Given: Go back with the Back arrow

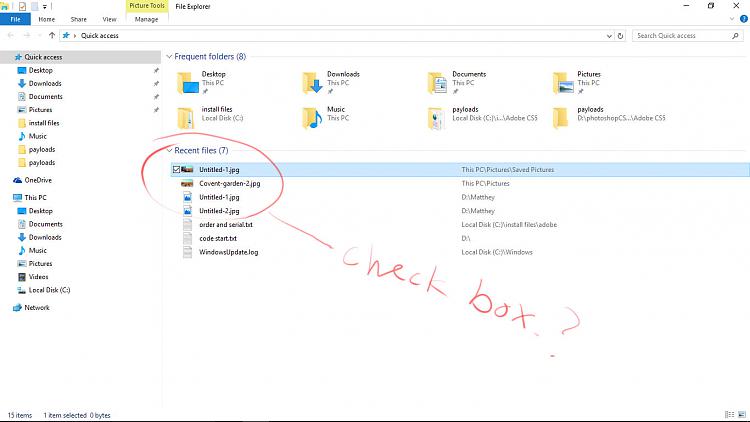Looking at the screenshot, I should point(11,35).
